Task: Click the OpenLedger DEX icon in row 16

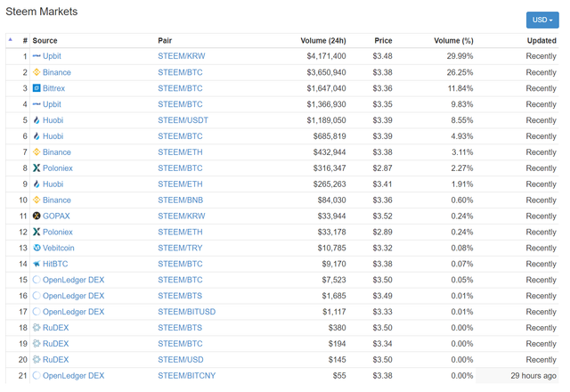Action: 37,296
